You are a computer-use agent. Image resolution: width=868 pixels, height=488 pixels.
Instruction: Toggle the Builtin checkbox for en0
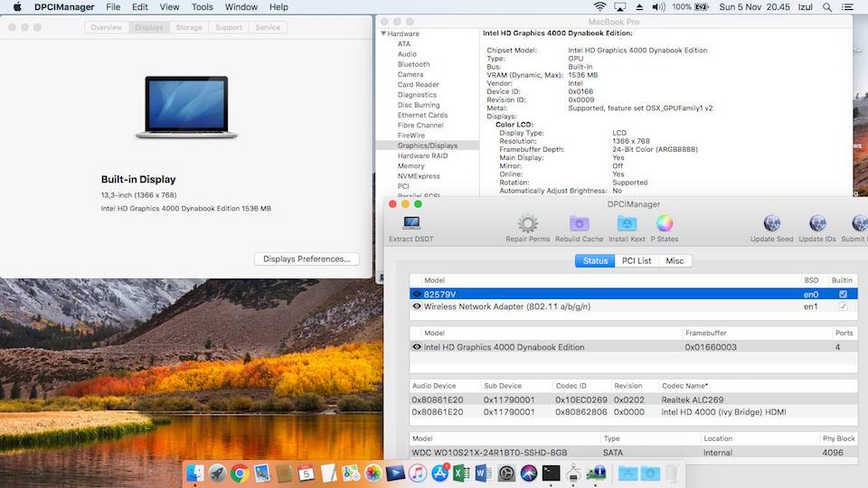coord(843,295)
